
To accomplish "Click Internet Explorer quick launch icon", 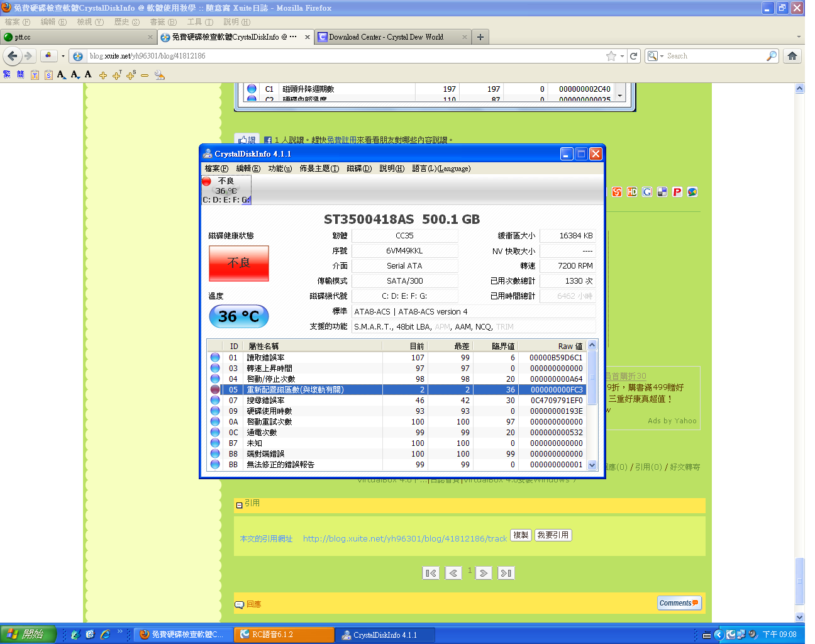I will pyautogui.click(x=104, y=635).
